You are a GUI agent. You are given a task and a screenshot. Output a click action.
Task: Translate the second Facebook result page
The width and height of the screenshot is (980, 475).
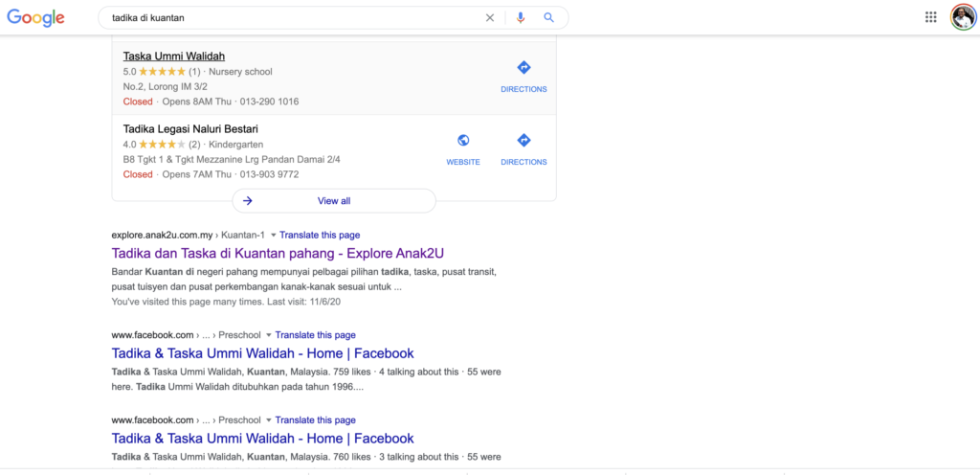pyautogui.click(x=316, y=420)
